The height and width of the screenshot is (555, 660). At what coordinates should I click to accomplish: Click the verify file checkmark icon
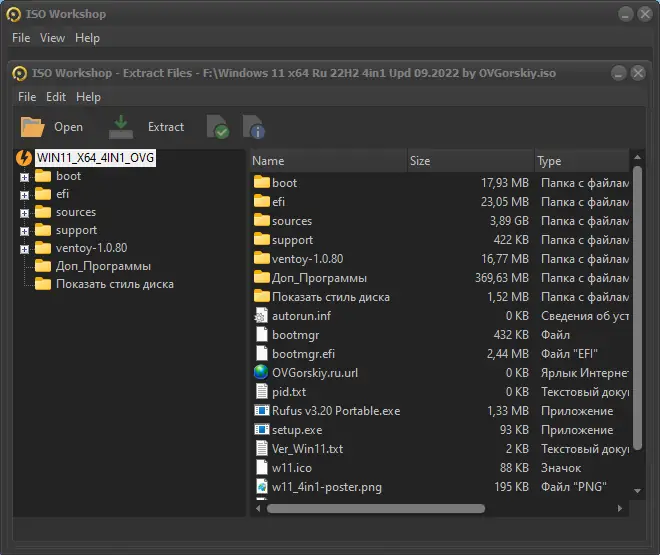[218, 127]
